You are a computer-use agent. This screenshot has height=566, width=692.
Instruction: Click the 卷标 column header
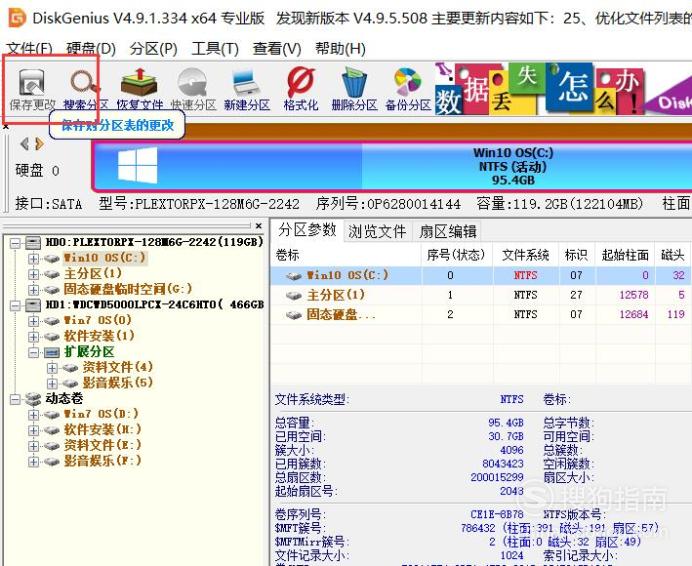[x=346, y=254]
